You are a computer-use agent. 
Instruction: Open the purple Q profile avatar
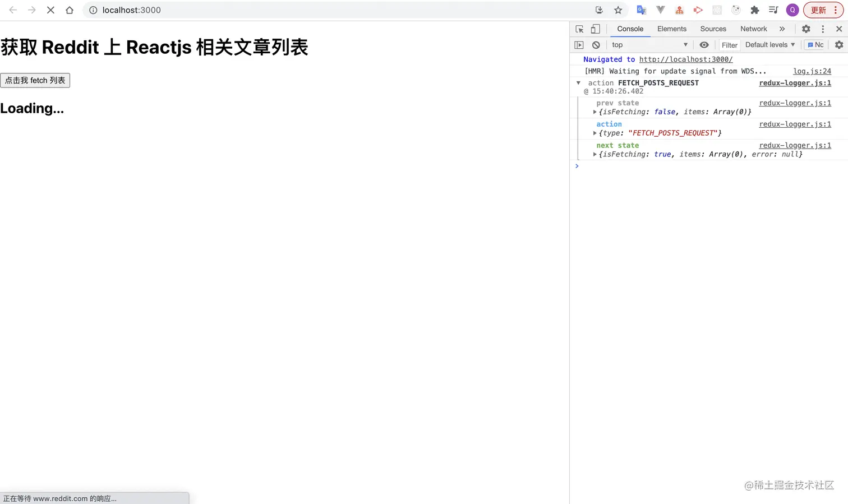tap(792, 10)
